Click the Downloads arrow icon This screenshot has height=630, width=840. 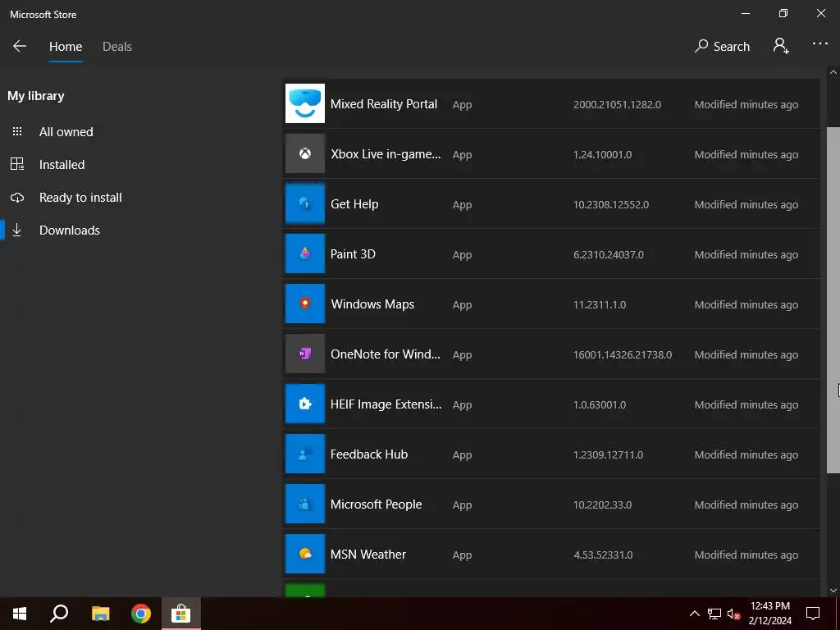17,230
